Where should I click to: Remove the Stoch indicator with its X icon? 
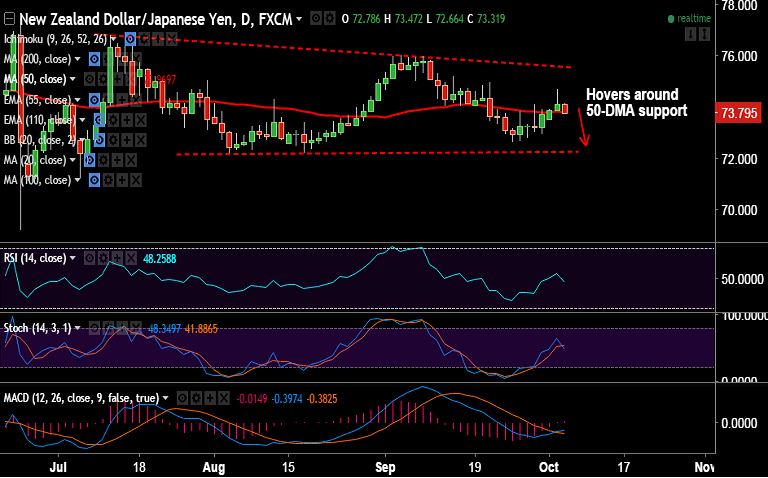(136, 328)
